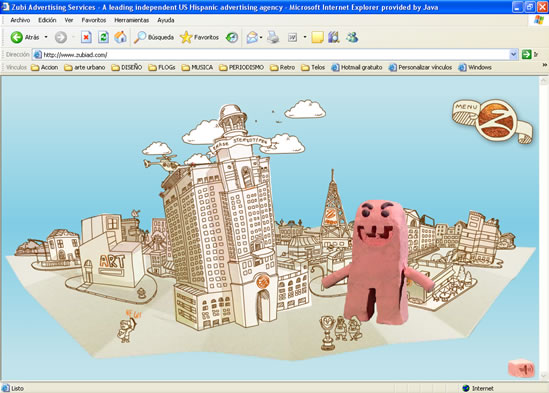Open the MUSICA links folder
549x393 pixels.
tap(197, 67)
